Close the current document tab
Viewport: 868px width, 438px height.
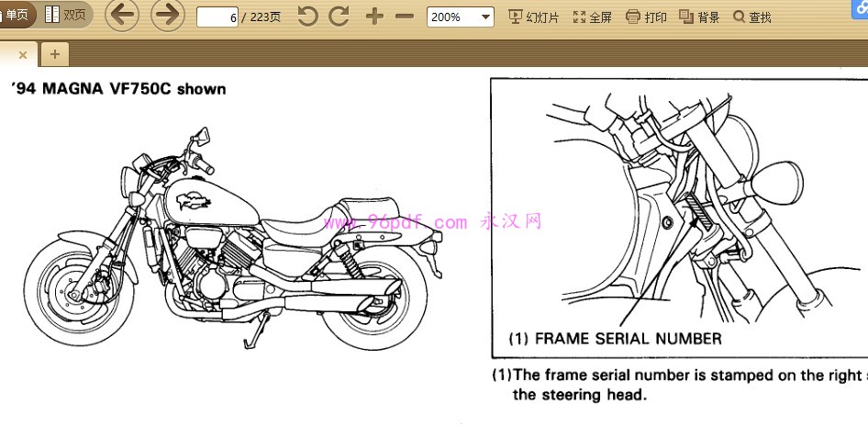(23, 55)
